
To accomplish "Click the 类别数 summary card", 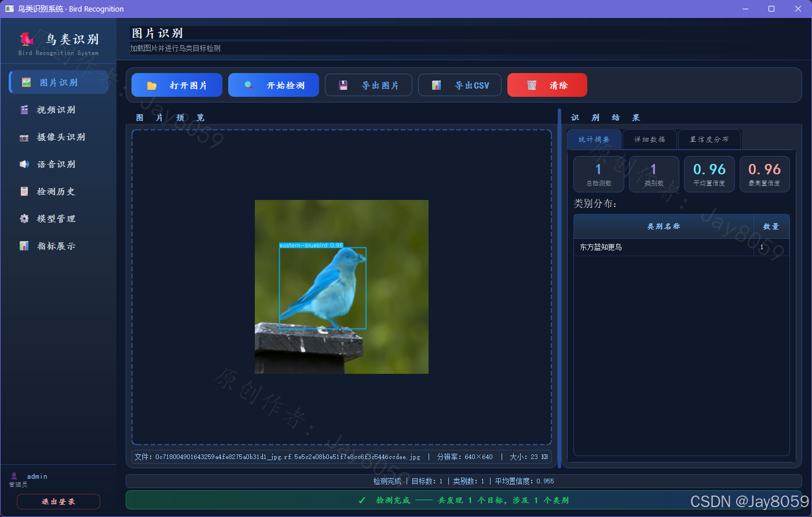I will tap(654, 174).
